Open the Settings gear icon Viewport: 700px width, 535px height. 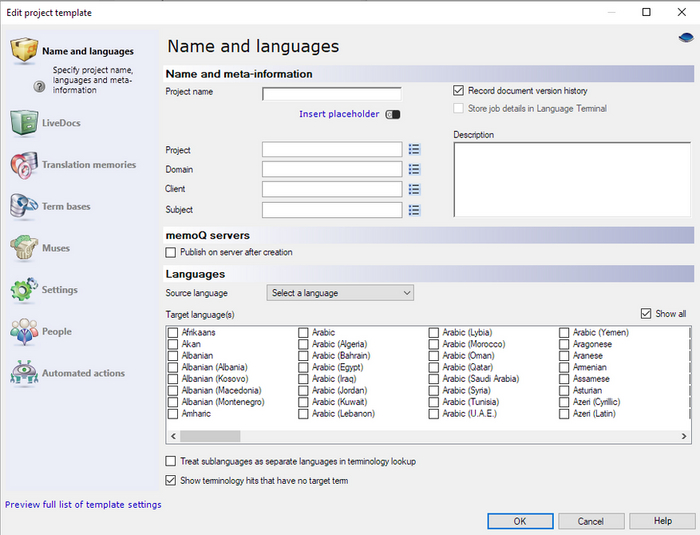[x=23, y=290]
